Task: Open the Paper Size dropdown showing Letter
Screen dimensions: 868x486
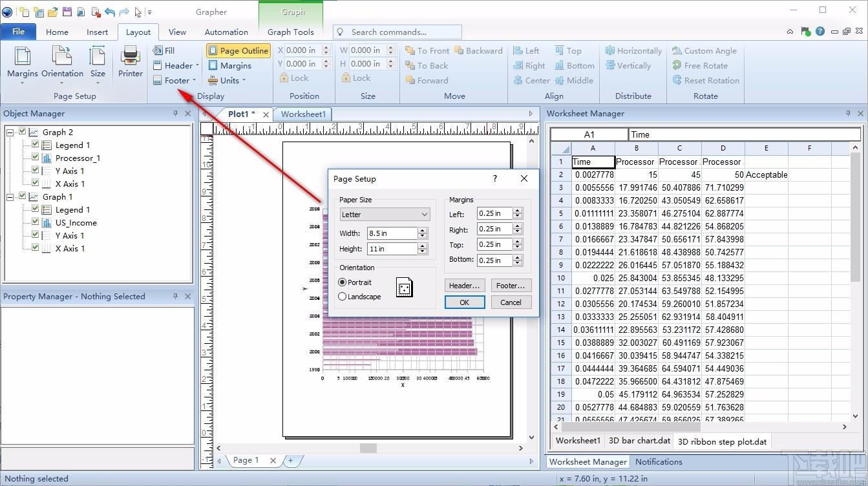Action: [x=385, y=215]
